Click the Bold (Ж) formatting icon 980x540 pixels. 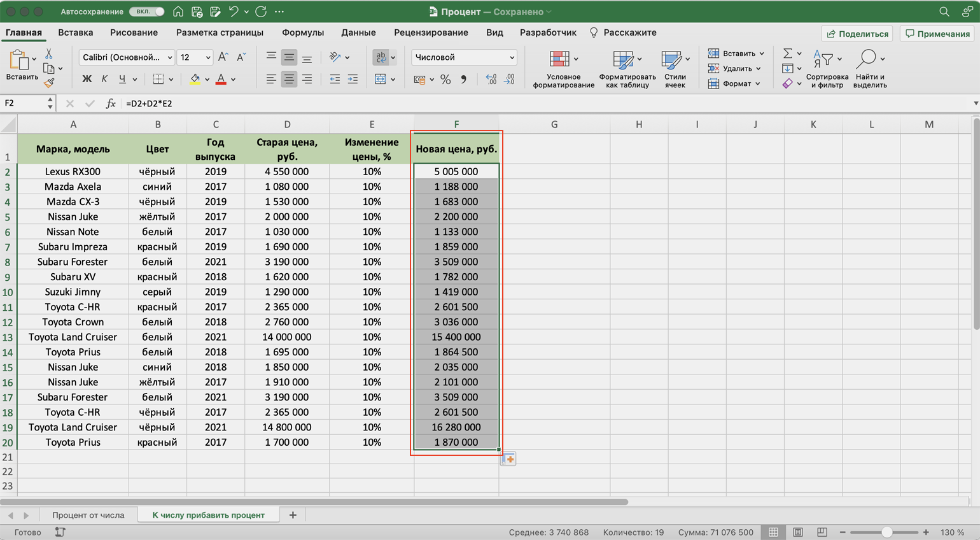click(87, 80)
